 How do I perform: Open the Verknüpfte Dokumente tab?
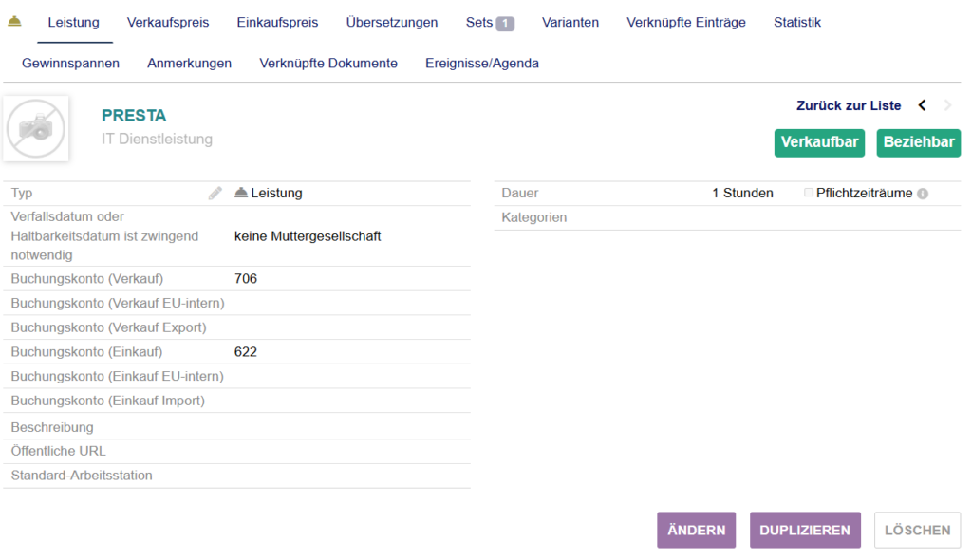[328, 64]
